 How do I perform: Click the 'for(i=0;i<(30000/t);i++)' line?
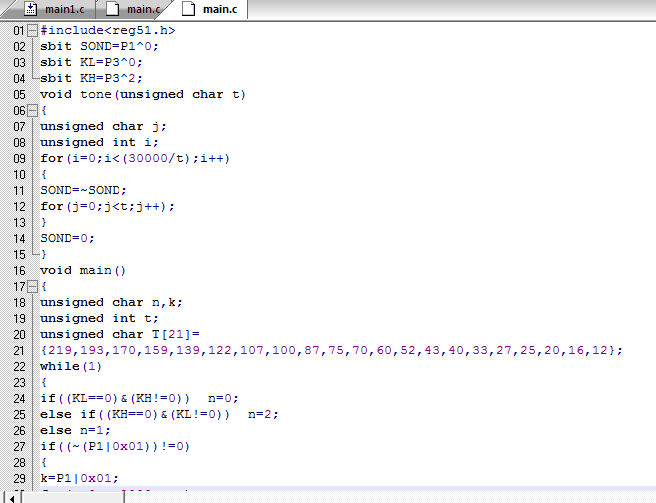[x=135, y=159]
